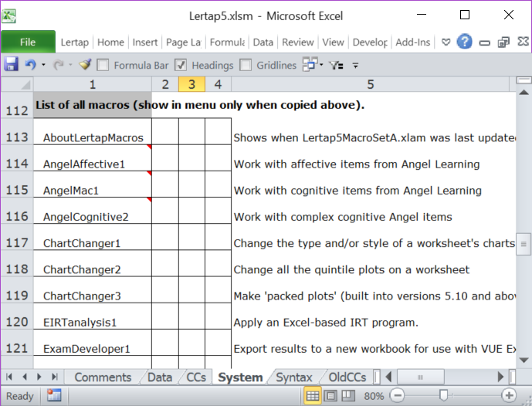Image resolution: width=532 pixels, height=406 pixels.
Task: Uncheck the Headings checkbox
Action: [181, 65]
